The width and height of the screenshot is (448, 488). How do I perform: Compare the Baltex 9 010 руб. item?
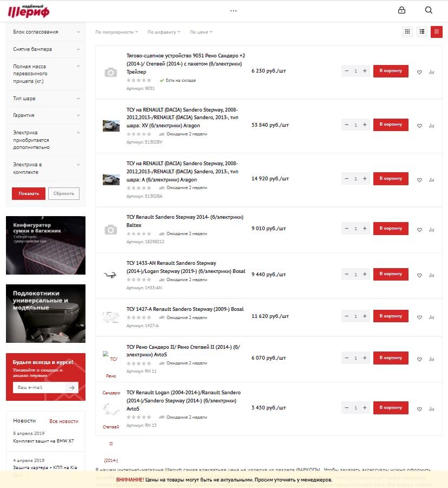click(432, 230)
